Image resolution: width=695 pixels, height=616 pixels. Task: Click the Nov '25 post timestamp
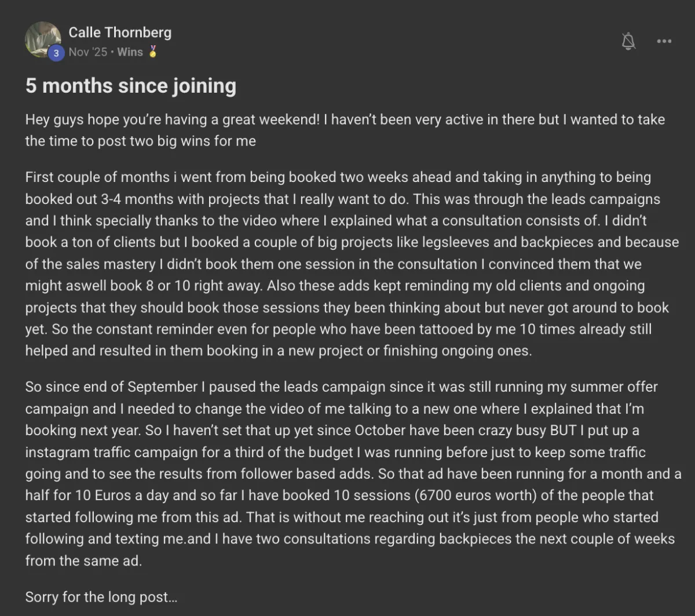click(x=88, y=52)
